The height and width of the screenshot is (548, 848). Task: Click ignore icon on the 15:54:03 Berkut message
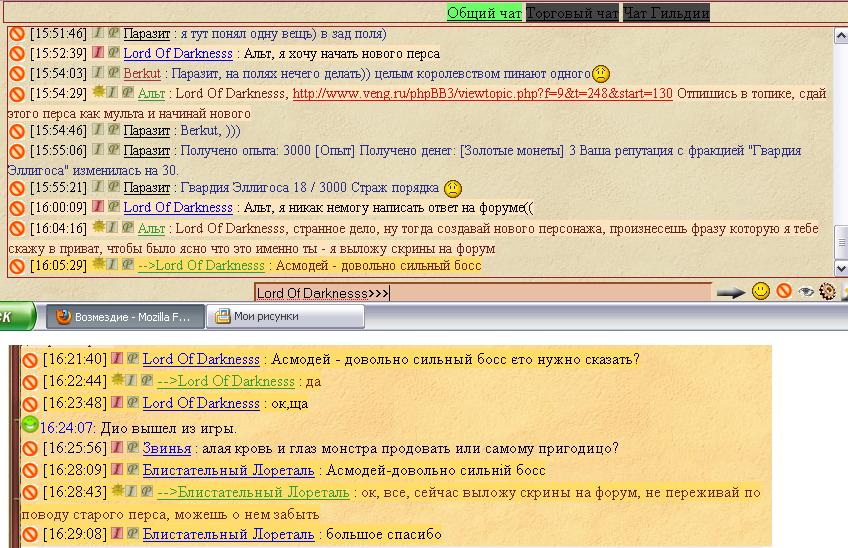(x=17, y=74)
